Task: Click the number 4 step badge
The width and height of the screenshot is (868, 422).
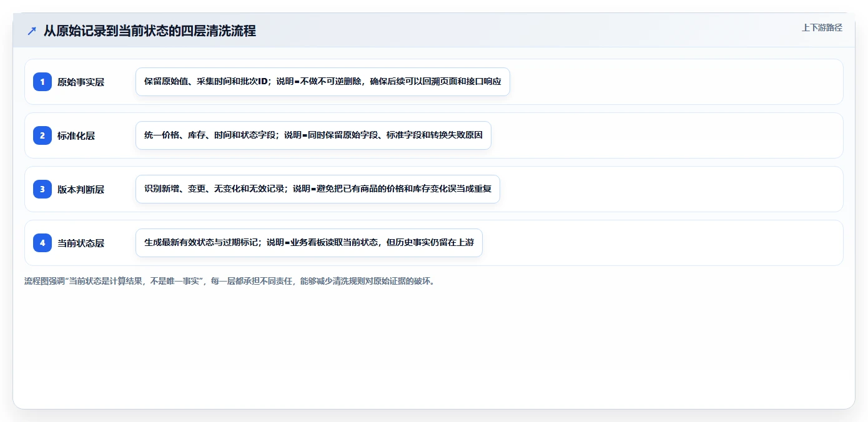Action: click(42, 243)
